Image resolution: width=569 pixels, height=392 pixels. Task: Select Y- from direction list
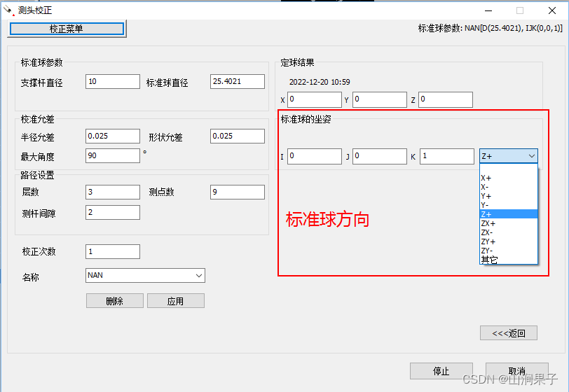pos(509,205)
